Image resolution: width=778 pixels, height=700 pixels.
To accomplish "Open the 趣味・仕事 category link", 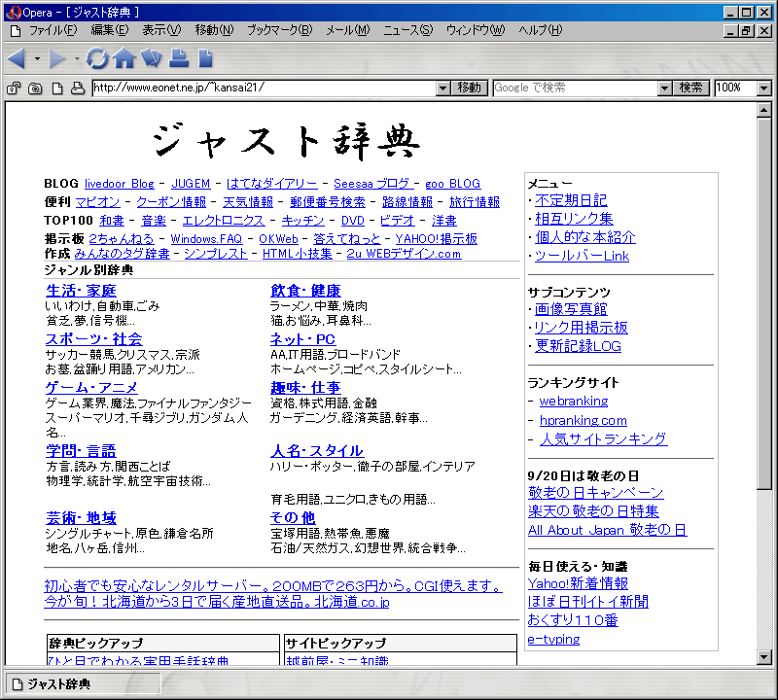I will pyautogui.click(x=305, y=387).
